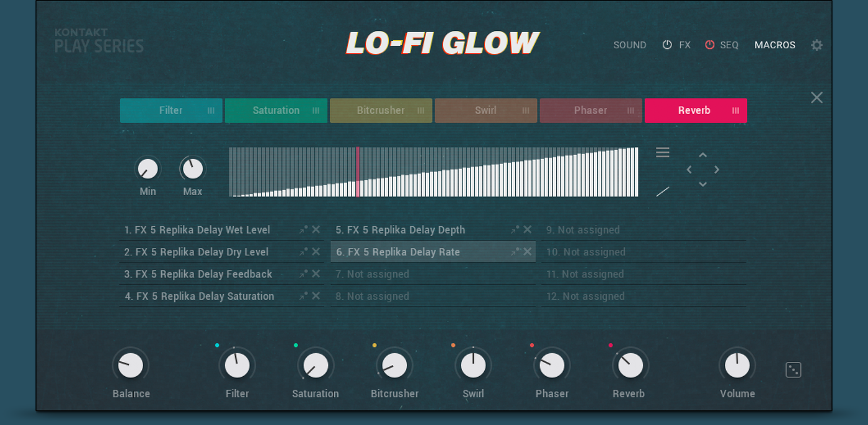Click the Reverb tab drag handle
The image size is (868, 425).
tap(736, 110)
